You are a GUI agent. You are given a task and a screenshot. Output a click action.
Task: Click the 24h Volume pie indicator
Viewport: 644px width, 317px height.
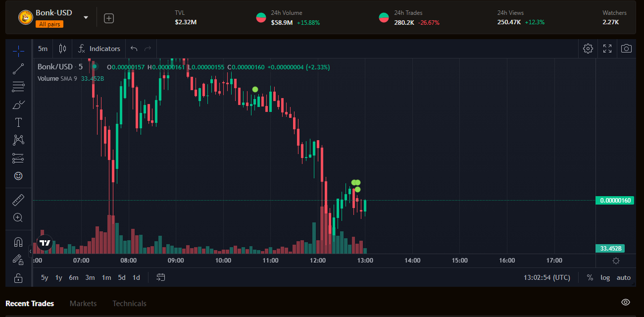click(261, 18)
